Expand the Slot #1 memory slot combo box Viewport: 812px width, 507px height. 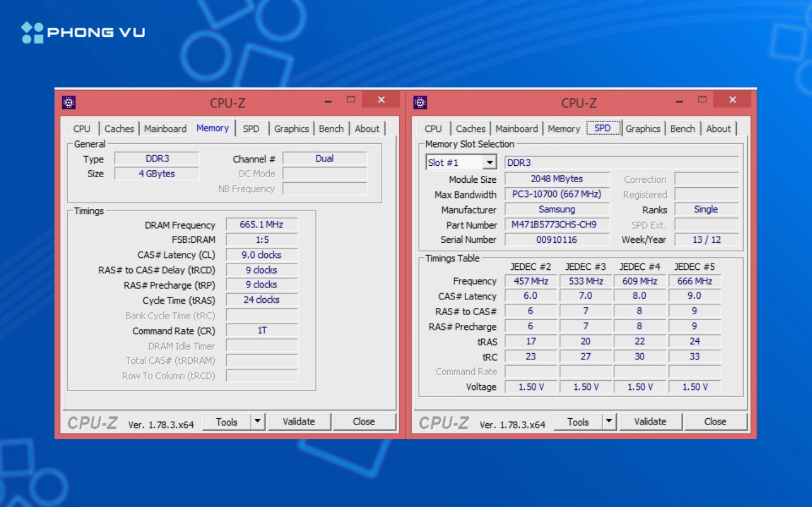click(x=490, y=162)
